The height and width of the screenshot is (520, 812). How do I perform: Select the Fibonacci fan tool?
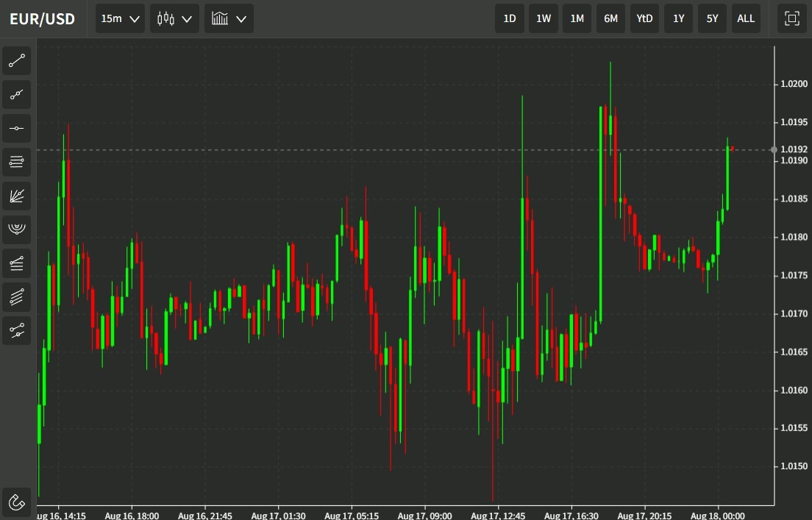pyautogui.click(x=17, y=196)
